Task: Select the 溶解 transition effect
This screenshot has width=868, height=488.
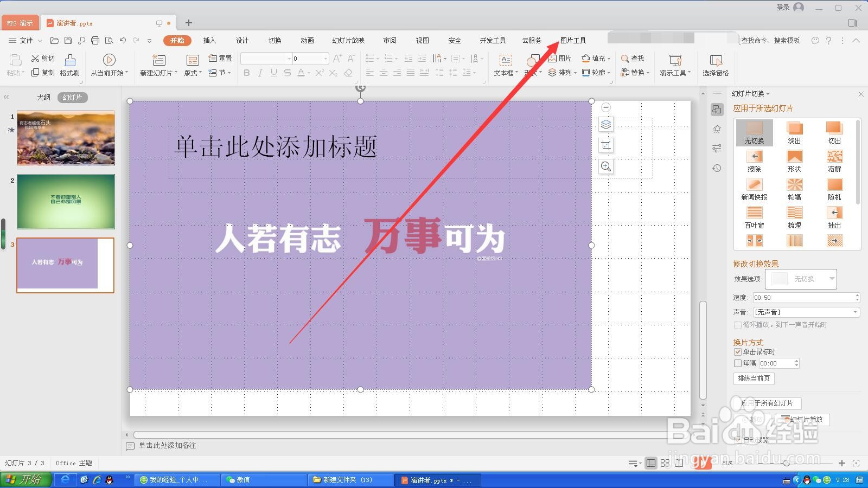Action: pos(834,161)
